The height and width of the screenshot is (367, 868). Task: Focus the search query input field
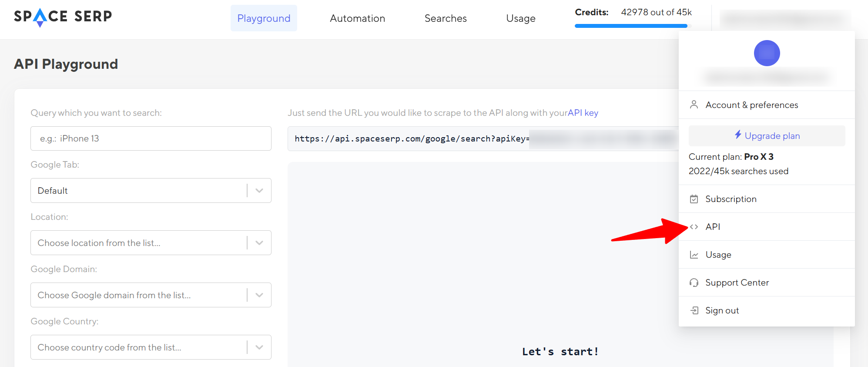click(151, 138)
